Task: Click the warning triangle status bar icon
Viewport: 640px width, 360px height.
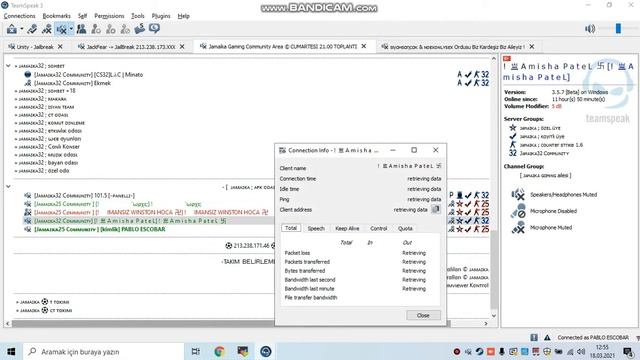Action: coord(547,338)
